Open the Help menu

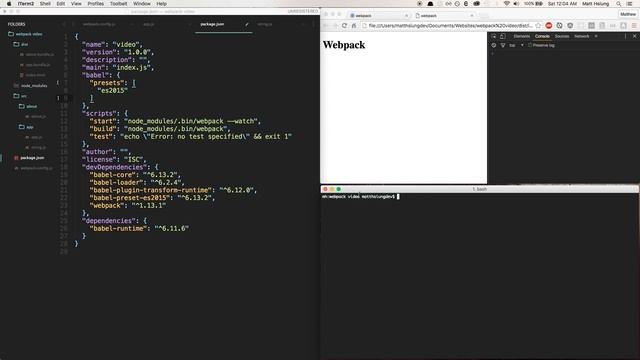click(x=162, y=4)
